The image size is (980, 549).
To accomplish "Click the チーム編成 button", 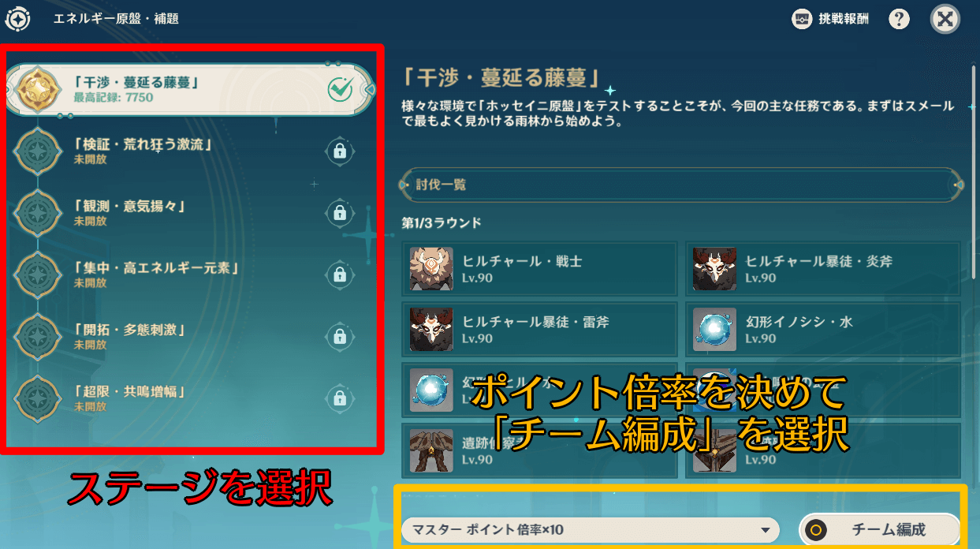I will pyautogui.click(x=881, y=530).
